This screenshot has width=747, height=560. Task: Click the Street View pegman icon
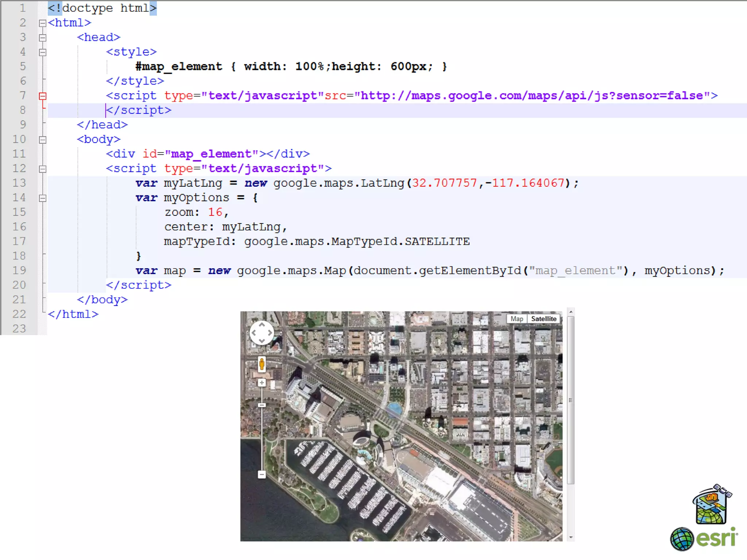point(262,364)
